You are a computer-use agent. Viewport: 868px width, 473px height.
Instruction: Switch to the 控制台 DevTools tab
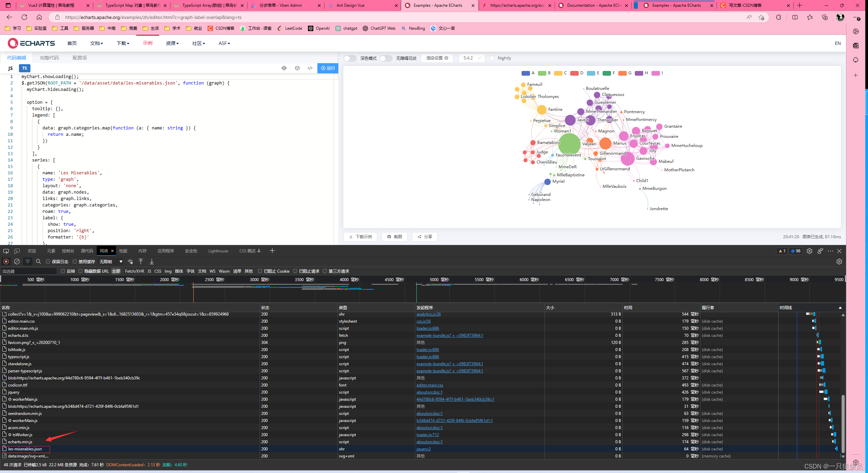click(68, 251)
